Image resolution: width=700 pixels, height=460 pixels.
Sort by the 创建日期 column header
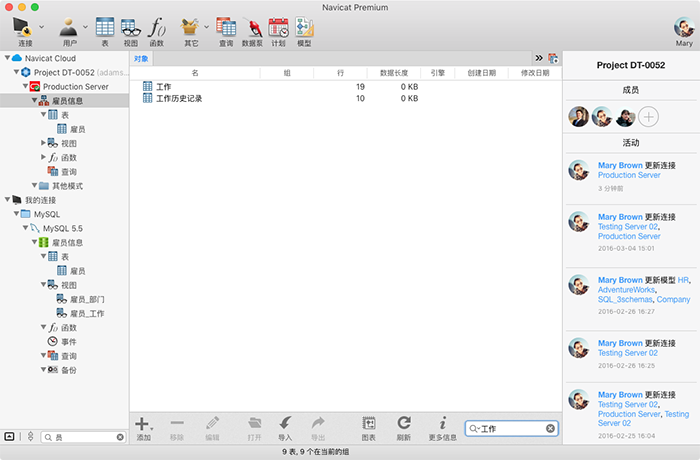[x=481, y=73]
